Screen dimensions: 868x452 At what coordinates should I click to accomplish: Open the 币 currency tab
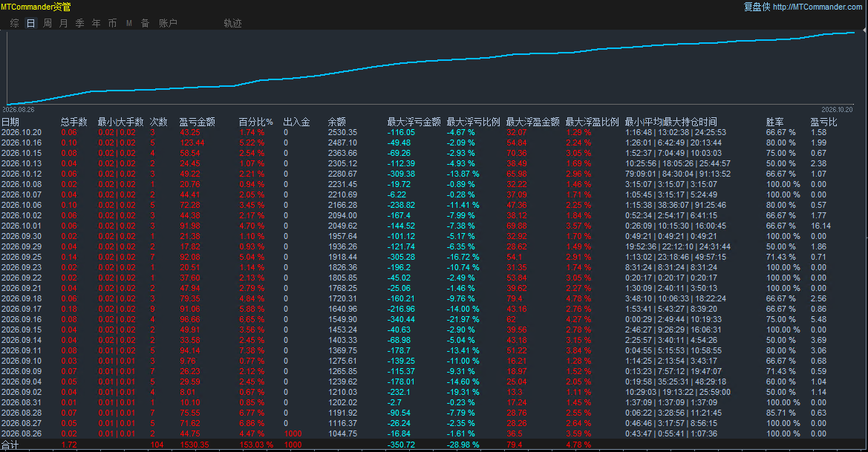click(112, 23)
